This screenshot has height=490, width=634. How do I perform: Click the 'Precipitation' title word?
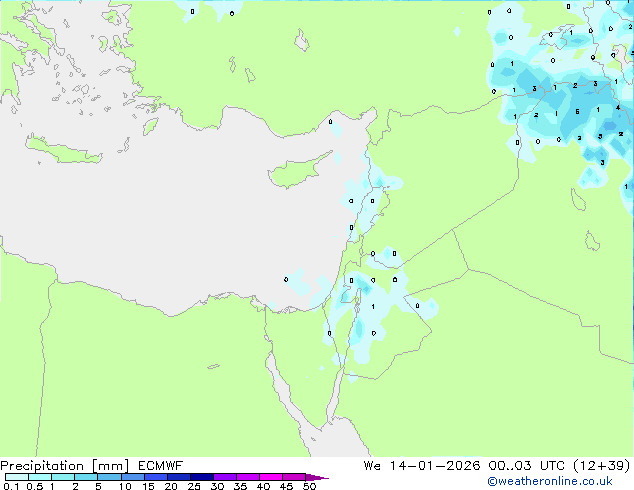coord(42,466)
